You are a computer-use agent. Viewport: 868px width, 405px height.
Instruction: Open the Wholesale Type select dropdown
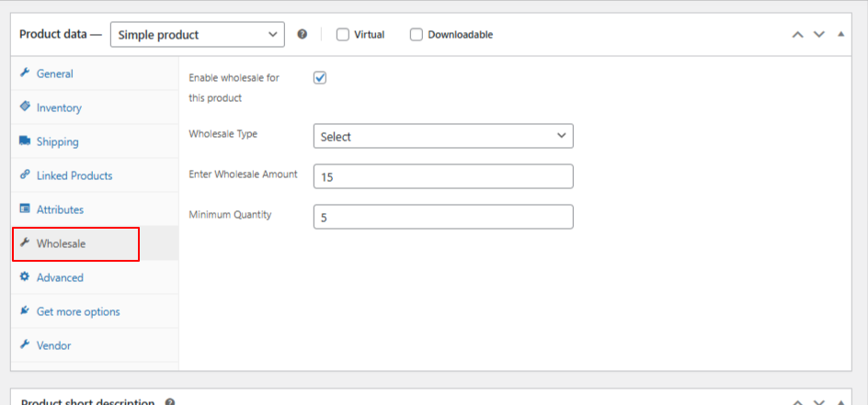(443, 136)
